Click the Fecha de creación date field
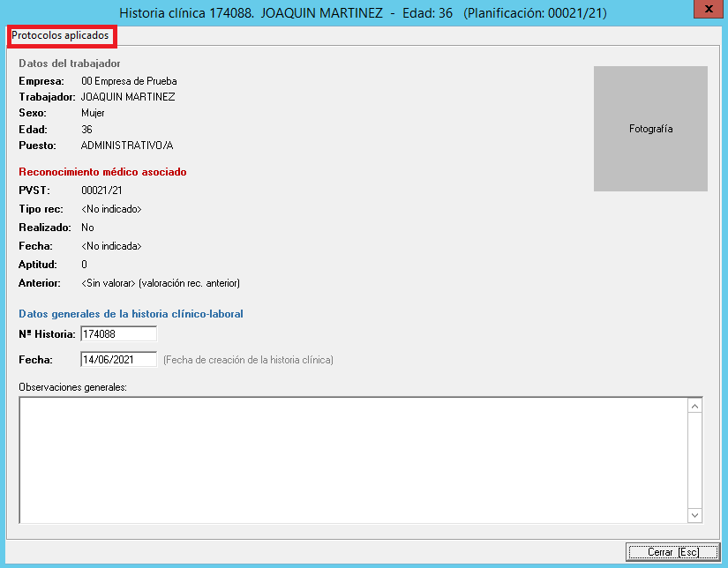Image resolution: width=728 pixels, height=568 pixels. tap(118, 360)
